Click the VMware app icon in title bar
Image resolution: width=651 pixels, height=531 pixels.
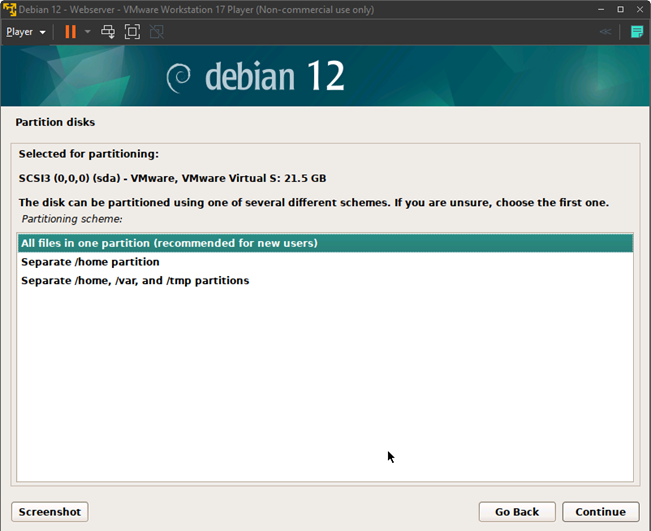10,9
